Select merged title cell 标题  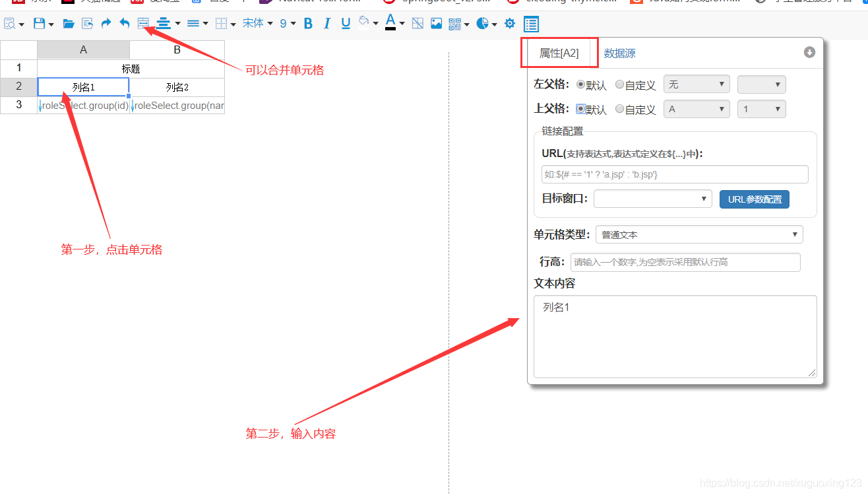pyautogui.click(x=131, y=69)
